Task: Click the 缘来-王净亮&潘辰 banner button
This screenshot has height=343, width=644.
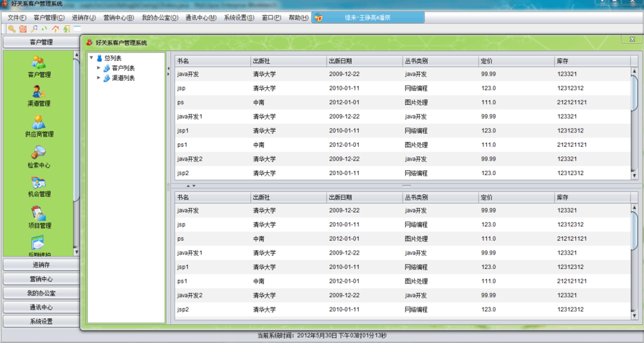Action: [x=368, y=18]
